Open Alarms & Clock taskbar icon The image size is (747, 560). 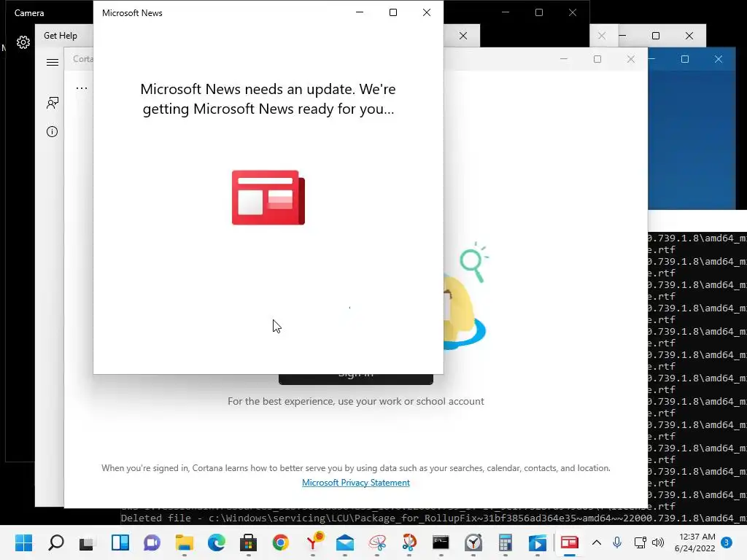(473, 542)
